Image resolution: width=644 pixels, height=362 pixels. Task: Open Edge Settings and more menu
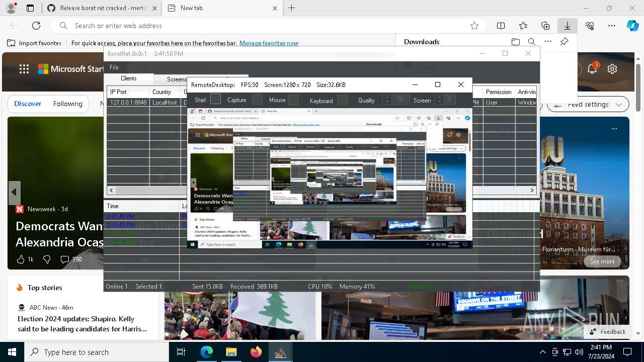612,26
